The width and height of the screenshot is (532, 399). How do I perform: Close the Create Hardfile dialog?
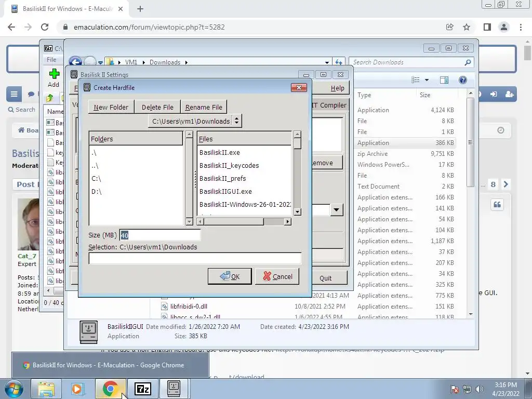coord(299,87)
